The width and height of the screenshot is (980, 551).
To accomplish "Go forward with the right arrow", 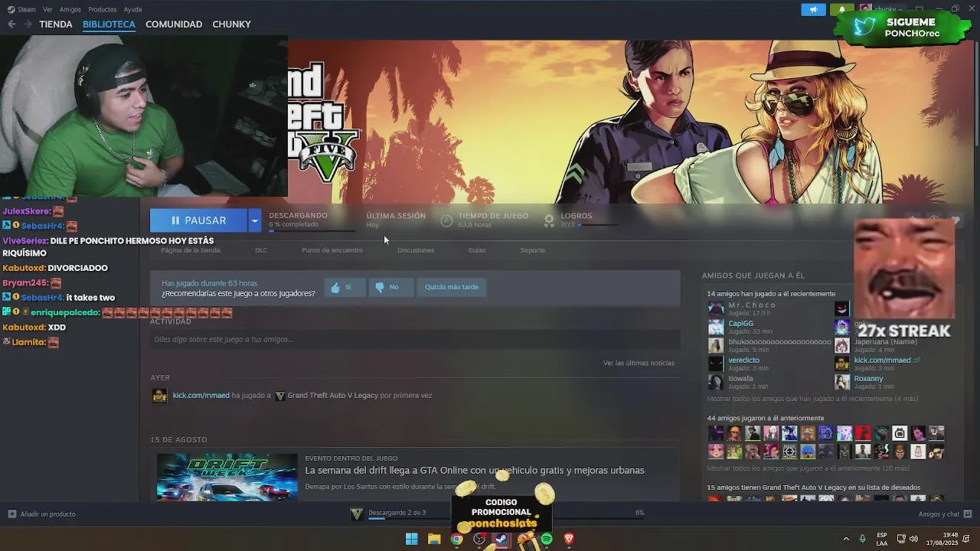I will pos(28,24).
